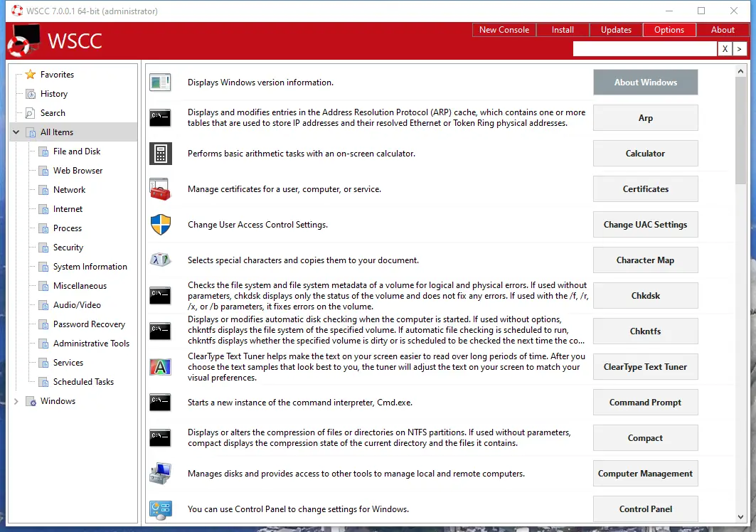Focus the search input field
Image resolution: width=756 pixels, height=532 pixels.
point(644,48)
